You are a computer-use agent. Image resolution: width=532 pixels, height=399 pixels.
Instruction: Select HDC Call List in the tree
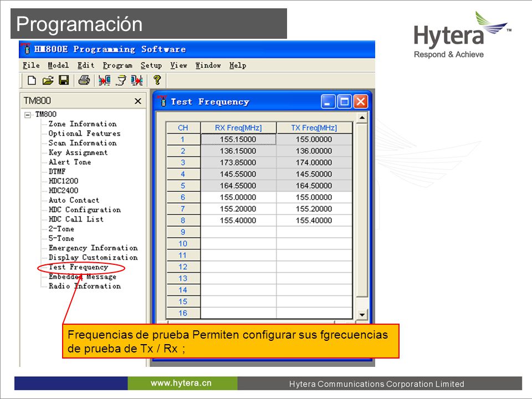pyautogui.click(x=76, y=219)
